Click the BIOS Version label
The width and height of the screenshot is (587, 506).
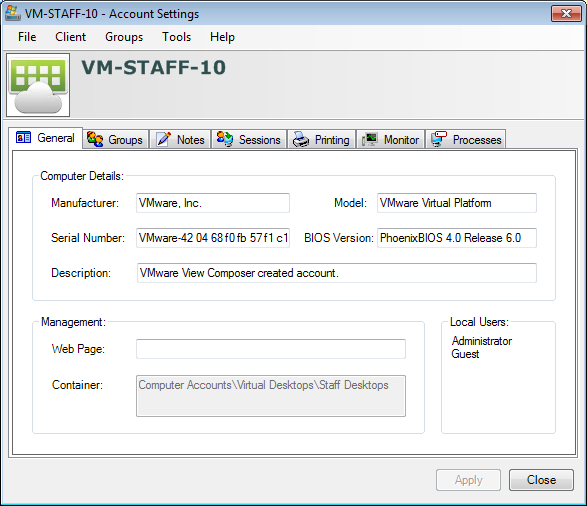coord(339,238)
